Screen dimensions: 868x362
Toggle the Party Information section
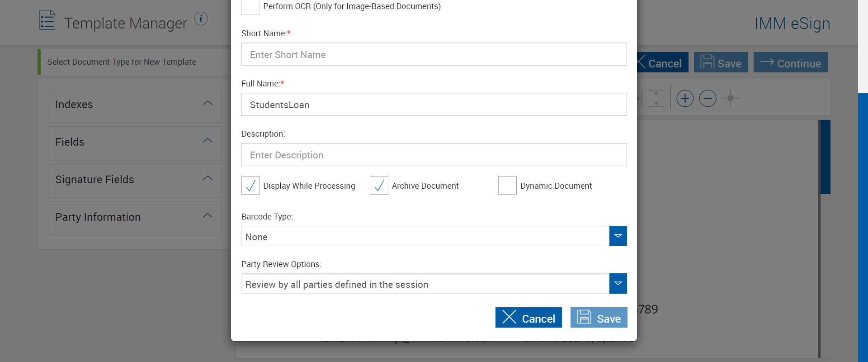[x=135, y=217]
